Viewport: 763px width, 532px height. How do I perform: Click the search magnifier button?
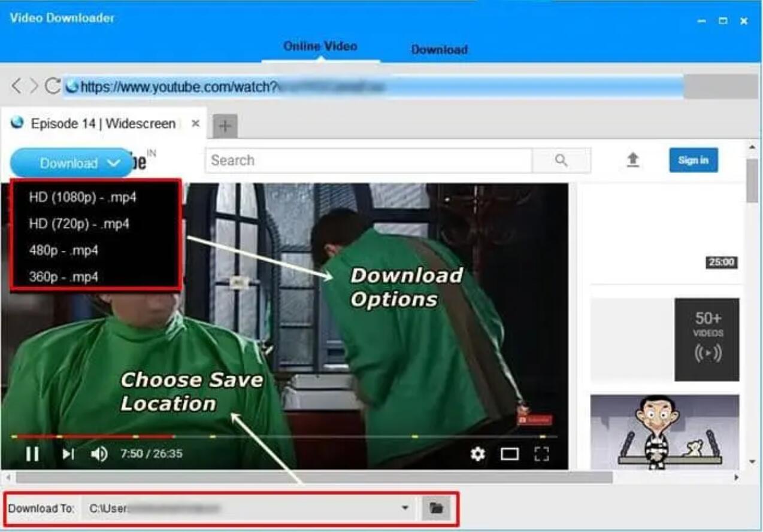point(561,160)
